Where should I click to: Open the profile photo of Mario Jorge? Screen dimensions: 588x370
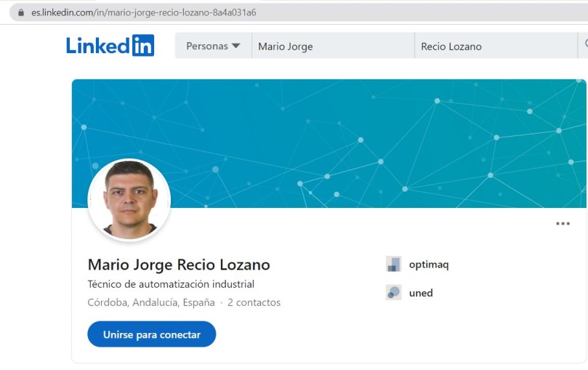click(x=129, y=199)
